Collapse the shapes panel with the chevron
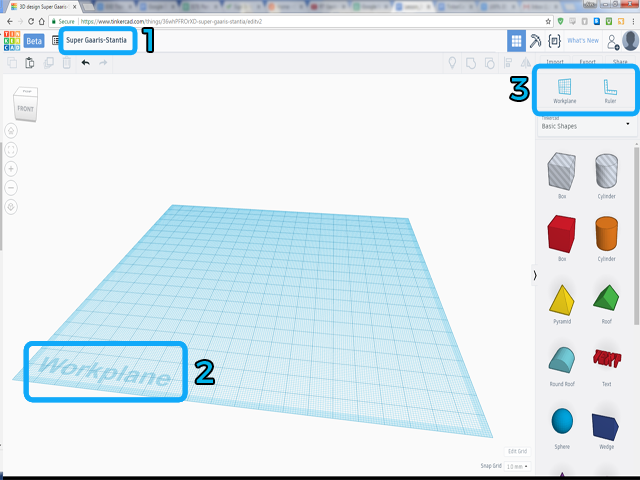Image resolution: width=640 pixels, height=480 pixels. [x=535, y=276]
